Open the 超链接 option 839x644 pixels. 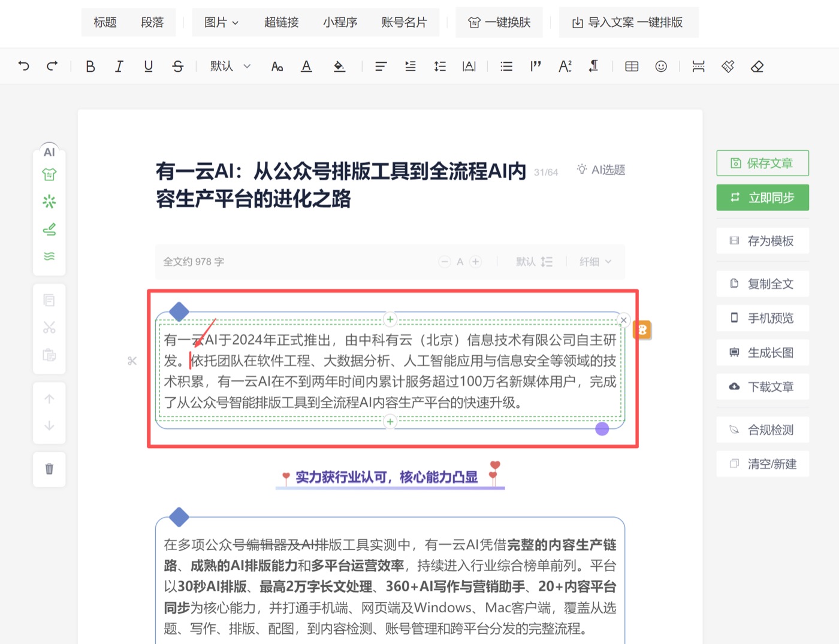pyautogui.click(x=281, y=22)
